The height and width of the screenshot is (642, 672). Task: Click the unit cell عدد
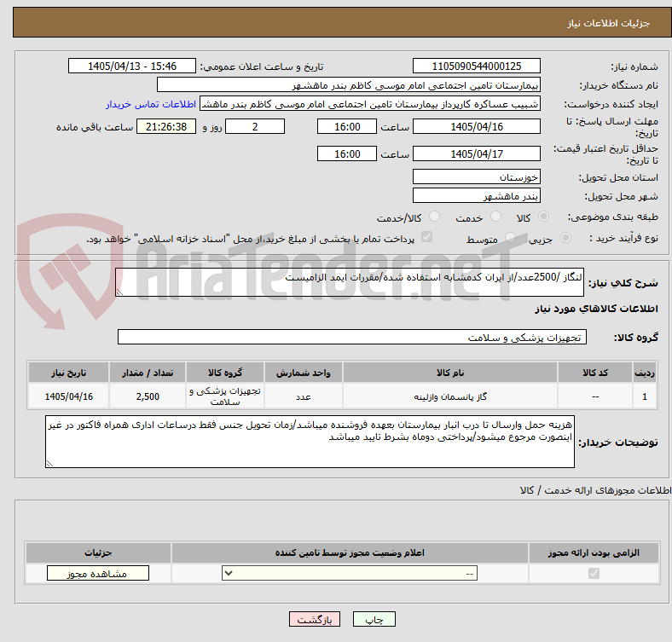tap(304, 396)
